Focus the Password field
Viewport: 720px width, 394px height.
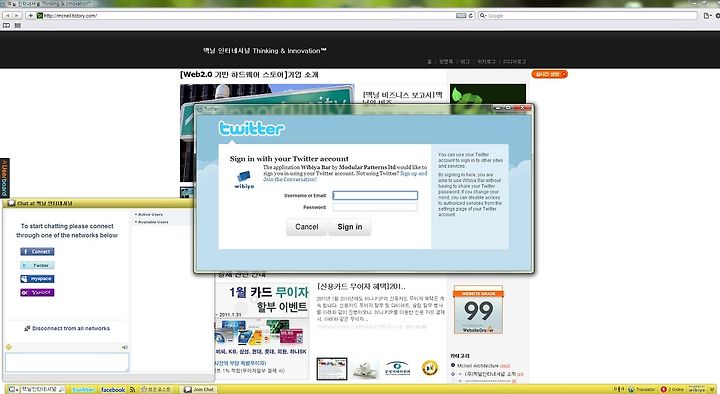pyautogui.click(x=375, y=207)
